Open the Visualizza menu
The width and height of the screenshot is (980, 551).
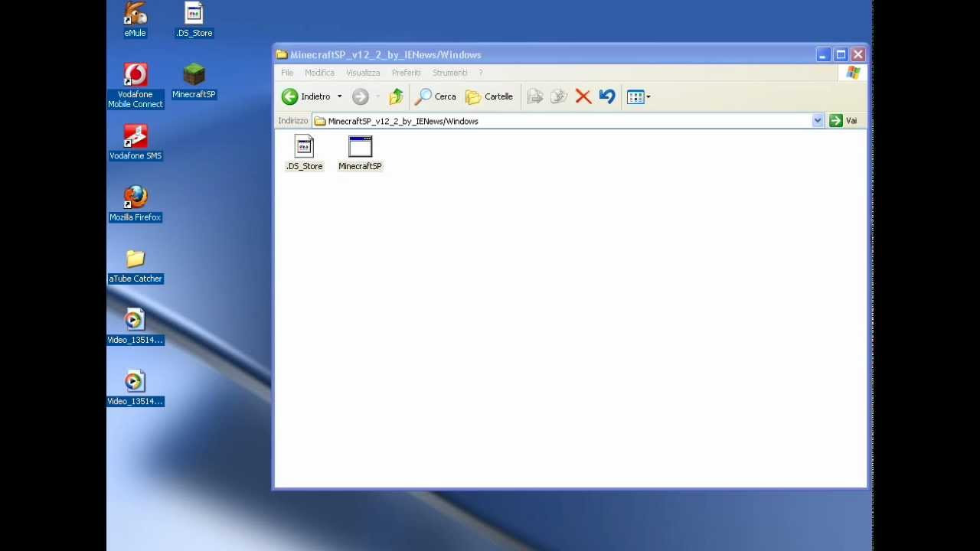363,73
